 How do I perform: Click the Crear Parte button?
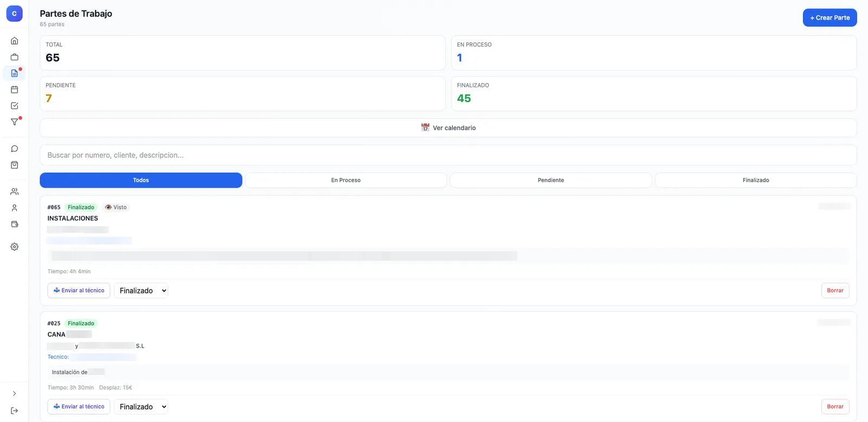[830, 17]
